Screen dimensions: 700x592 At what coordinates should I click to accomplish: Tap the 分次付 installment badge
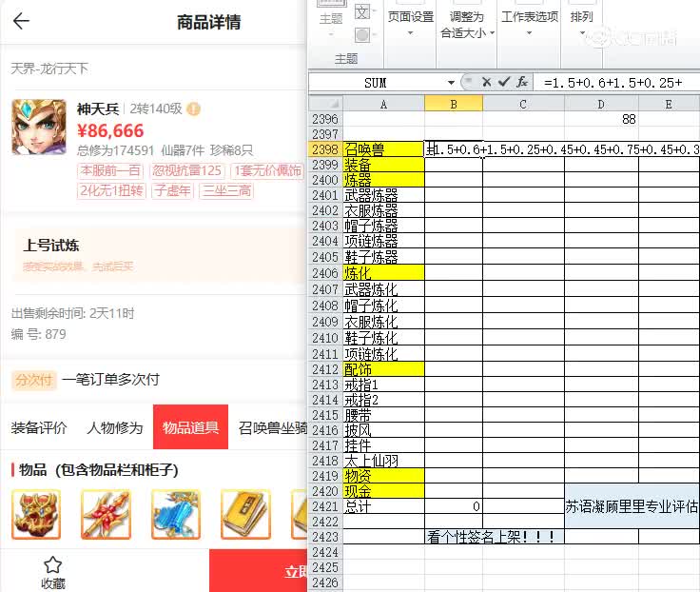[x=34, y=380]
